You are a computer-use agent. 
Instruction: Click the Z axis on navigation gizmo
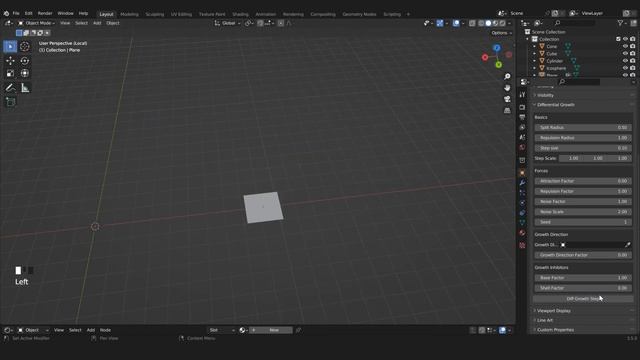(496, 48)
